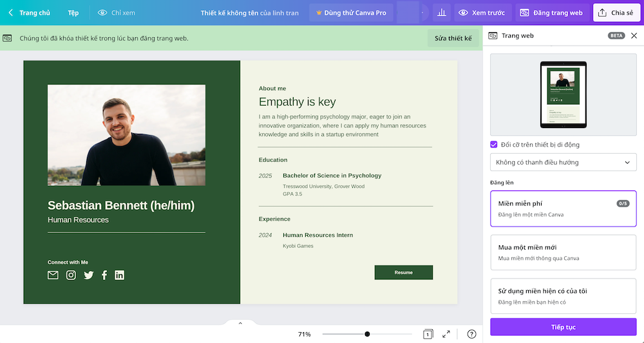This screenshot has height=343, width=644.
Task: Click the Twitter bird icon
Action: click(x=88, y=275)
